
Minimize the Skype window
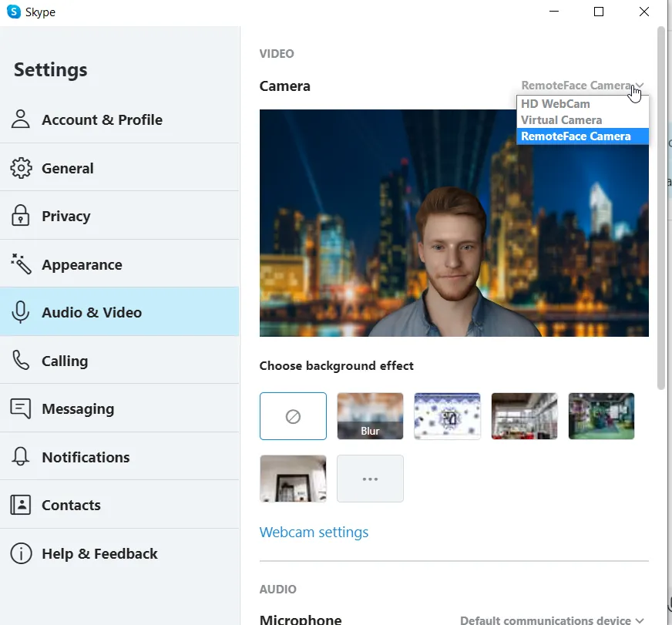(x=554, y=12)
